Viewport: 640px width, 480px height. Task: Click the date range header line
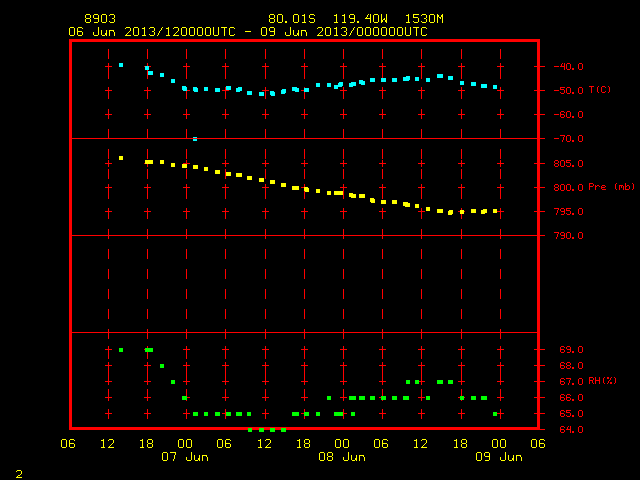(x=248, y=32)
